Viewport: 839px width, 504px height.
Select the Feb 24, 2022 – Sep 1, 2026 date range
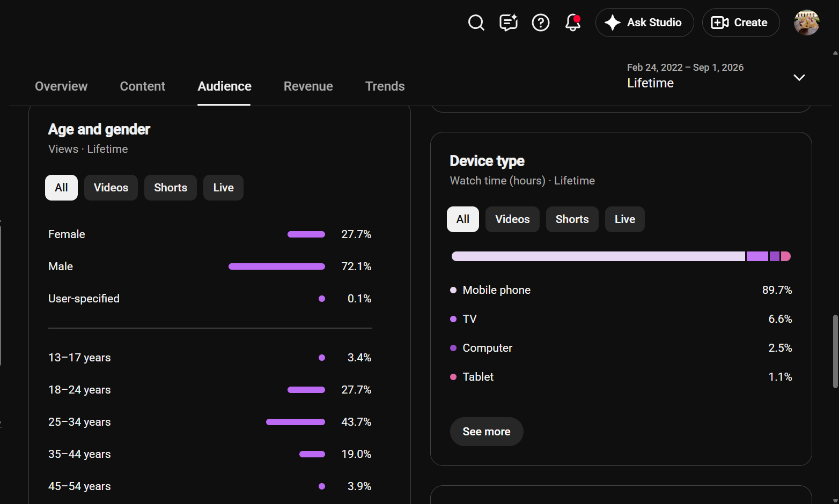point(685,68)
